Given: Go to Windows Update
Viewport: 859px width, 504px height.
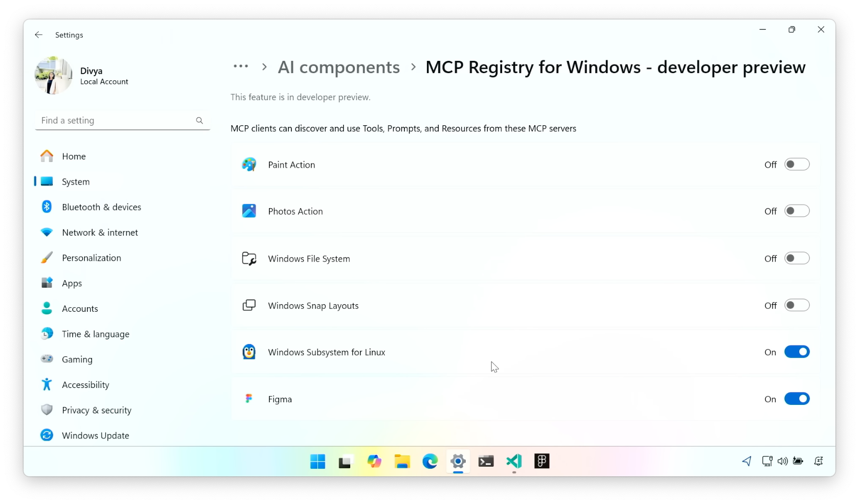Looking at the screenshot, I should coord(123,436).
